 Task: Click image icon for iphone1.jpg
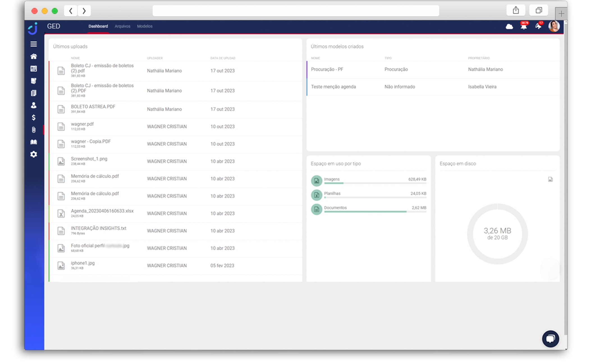(x=61, y=265)
